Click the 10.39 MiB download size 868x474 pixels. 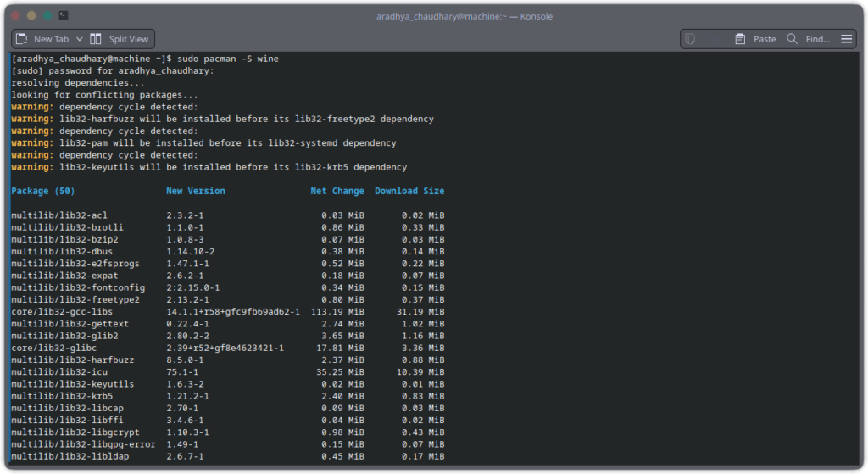tap(420, 372)
